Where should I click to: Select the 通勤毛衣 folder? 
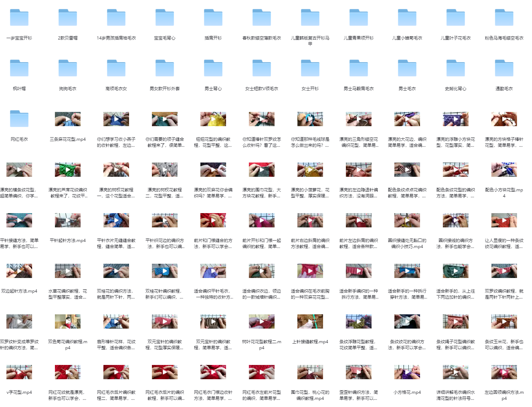point(504,68)
